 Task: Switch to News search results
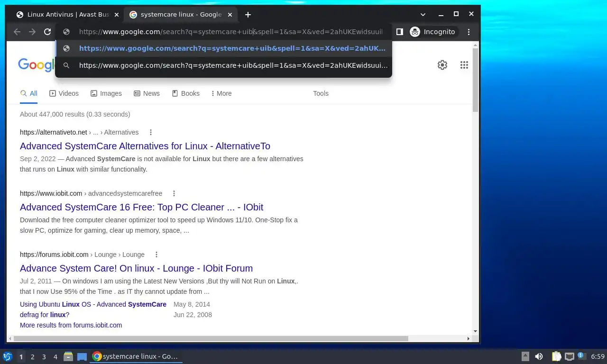[x=147, y=93]
